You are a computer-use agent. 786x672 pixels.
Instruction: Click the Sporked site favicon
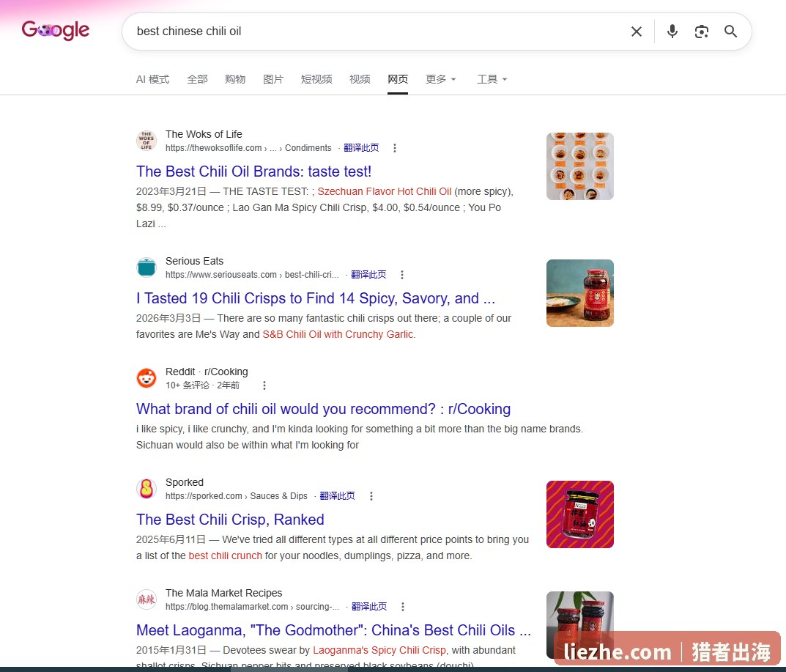[147, 489]
